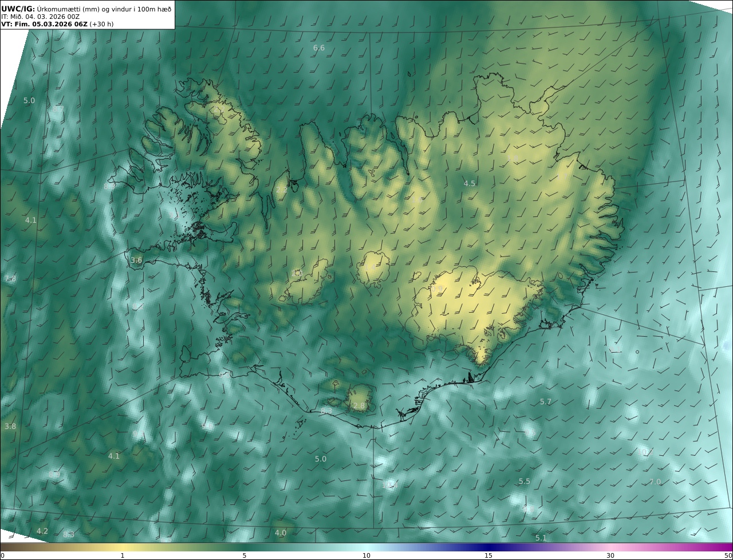Screen dimensions: 733x560
Task: Pick the dark navy colorbar segment above tick 15
Action: pos(488,547)
